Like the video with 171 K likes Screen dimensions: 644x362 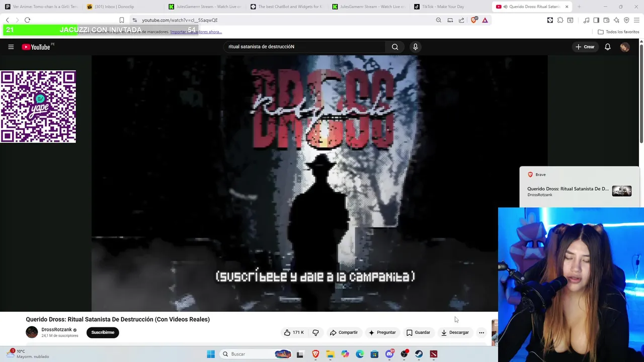click(294, 332)
